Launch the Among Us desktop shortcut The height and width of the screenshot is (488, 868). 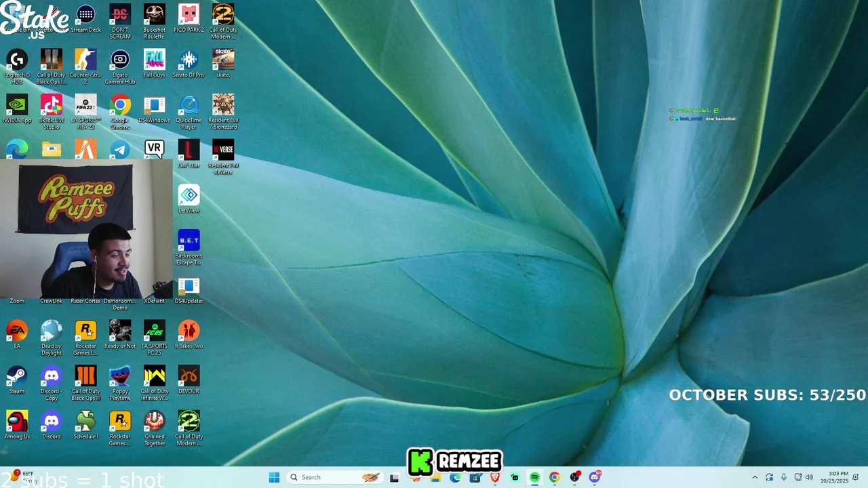point(17,426)
